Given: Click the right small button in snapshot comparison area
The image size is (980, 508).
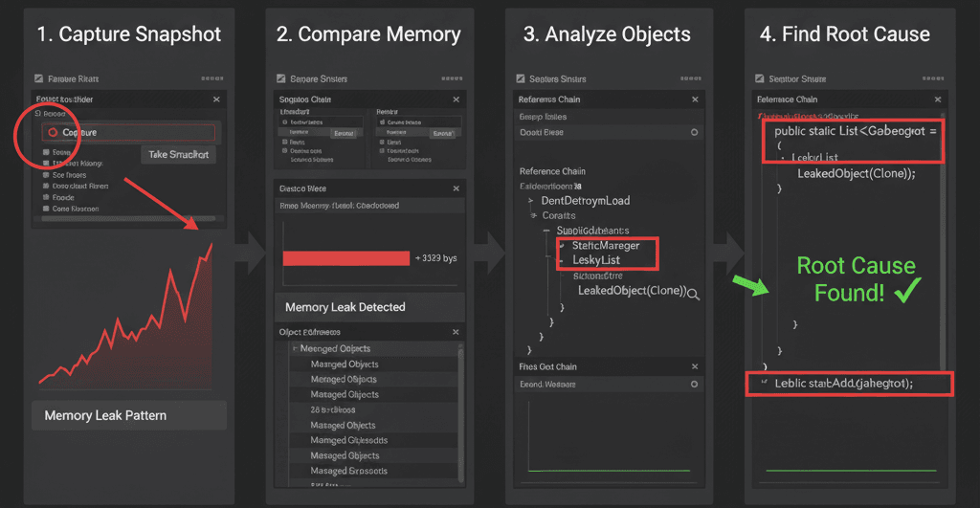Looking at the screenshot, I should coord(442,133).
